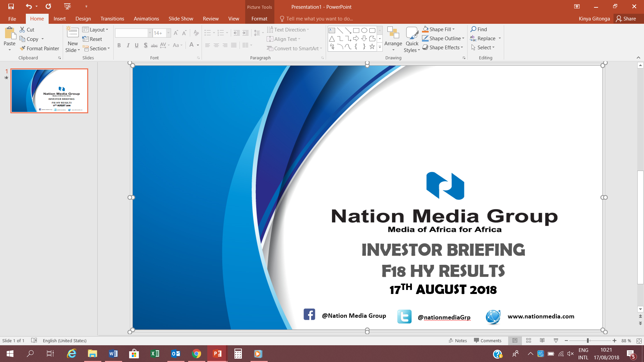The image size is (644, 362).
Task: Open the Select dropdown in Editing
Action: (x=483, y=47)
